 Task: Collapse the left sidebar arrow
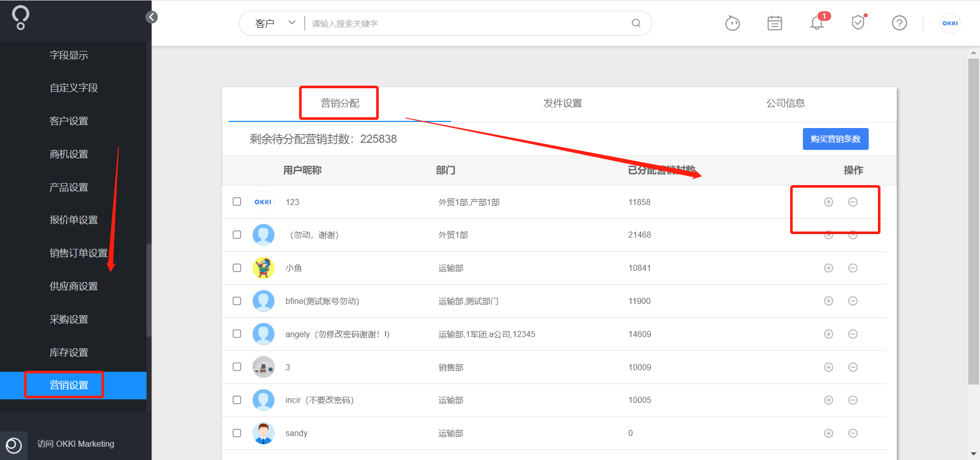[152, 17]
